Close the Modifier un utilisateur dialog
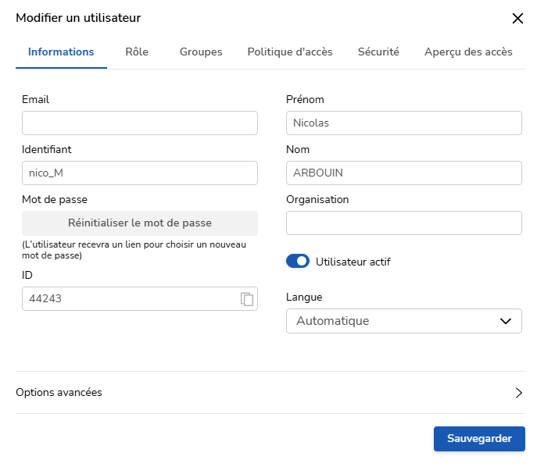This screenshot has height=467, width=537. pyautogui.click(x=517, y=18)
